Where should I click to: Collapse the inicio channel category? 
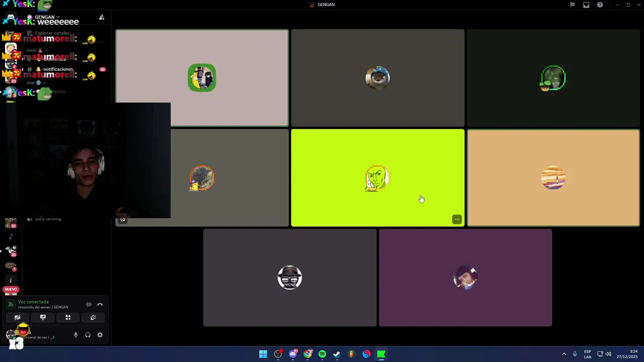pos(37,50)
